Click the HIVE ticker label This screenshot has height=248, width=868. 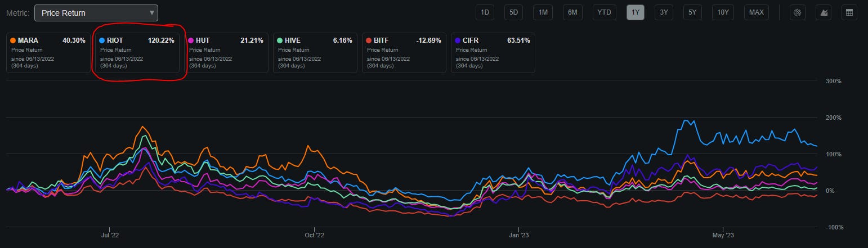point(293,41)
